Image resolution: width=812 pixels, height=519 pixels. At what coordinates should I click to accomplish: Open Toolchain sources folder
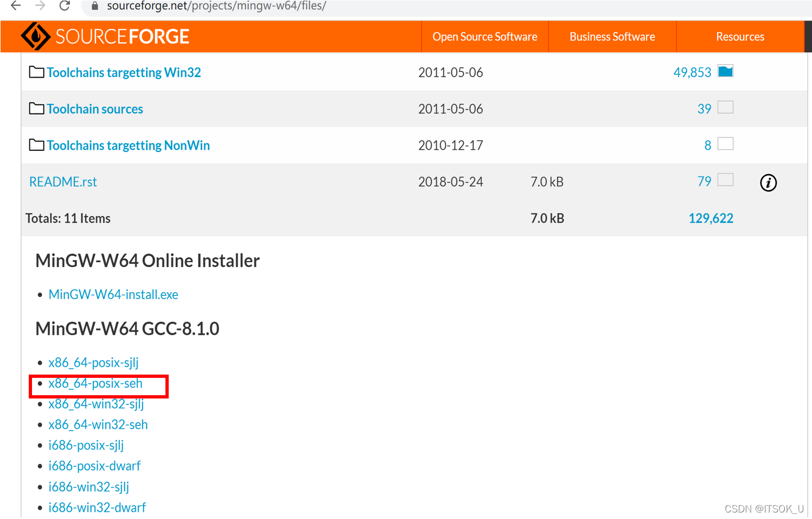coord(95,109)
